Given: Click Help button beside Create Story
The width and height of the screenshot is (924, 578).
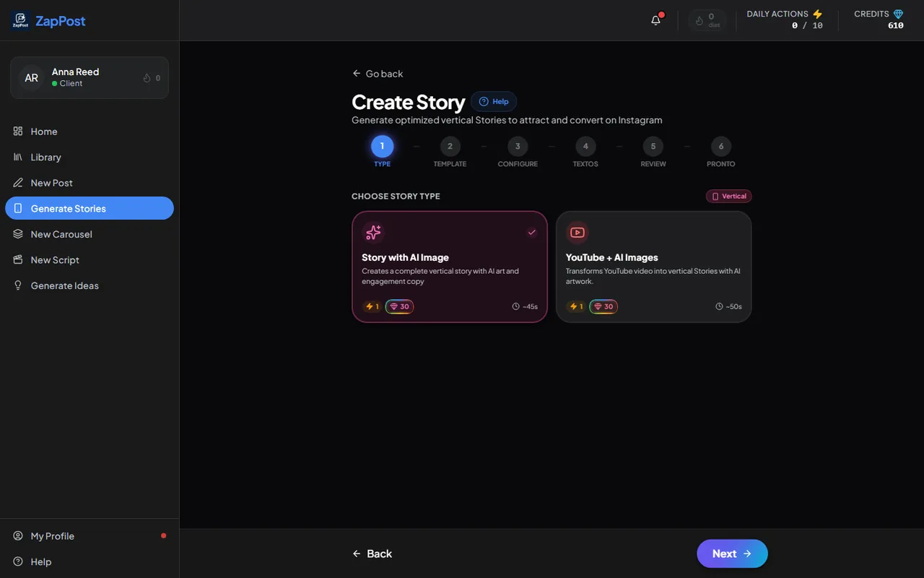Looking at the screenshot, I should pyautogui.click(x=494, y=101).
